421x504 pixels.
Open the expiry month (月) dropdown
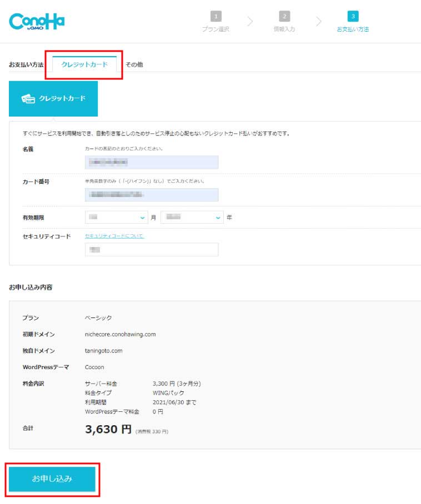pyautogui.click(x=116, y=218)
